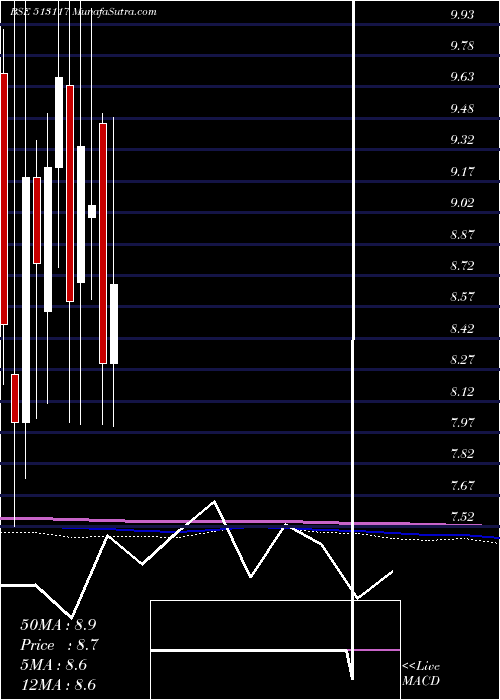Click the 8.57 price axis label
The width and height of the screenshot is (500, 700).
click(x=462, y=297)
